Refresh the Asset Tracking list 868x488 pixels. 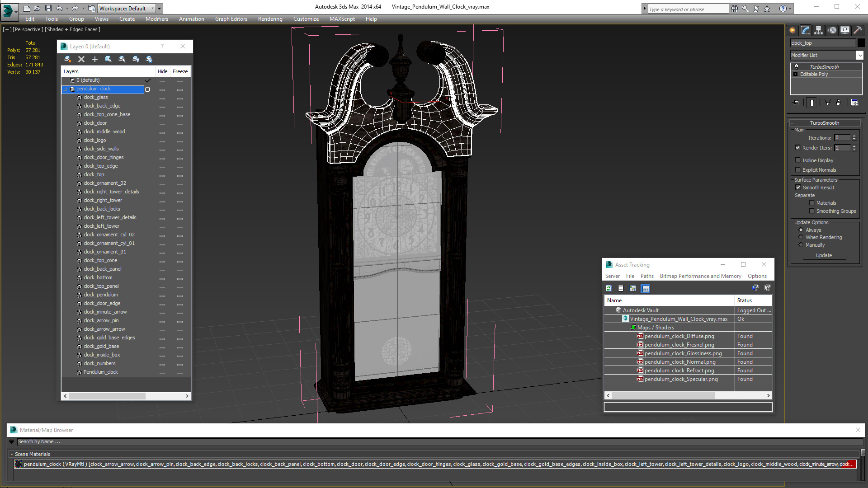(609, 288)
